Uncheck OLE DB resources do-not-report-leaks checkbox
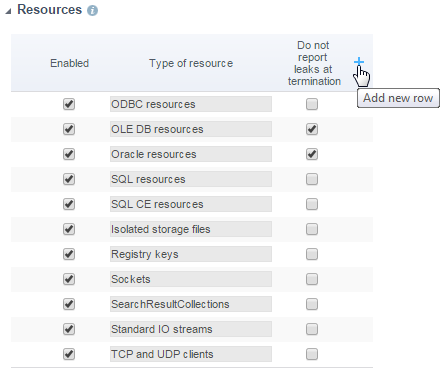The width and height of the screenshot is (447, 373). [x=312, y=129]
